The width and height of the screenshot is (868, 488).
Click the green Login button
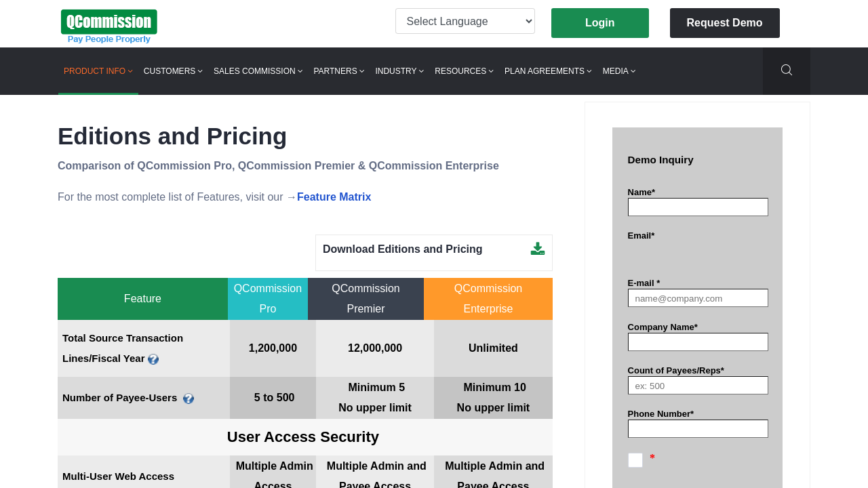click(x=599, y=23)
